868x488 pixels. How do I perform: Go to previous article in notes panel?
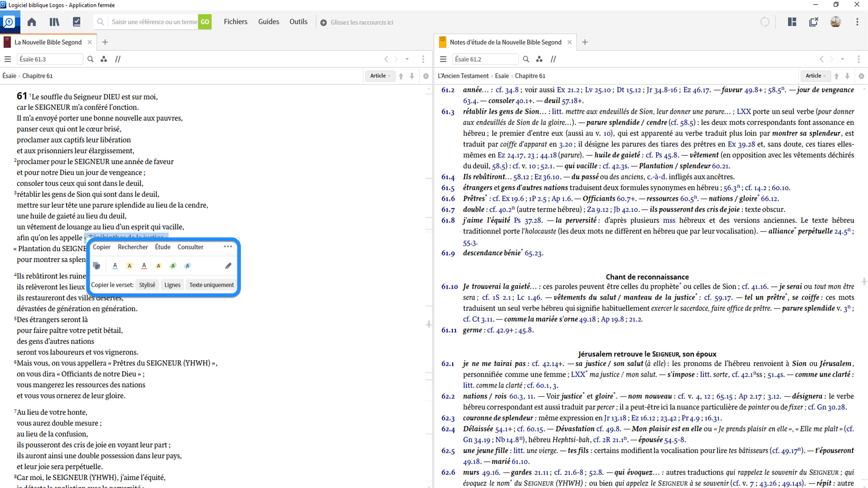[836, 76]
